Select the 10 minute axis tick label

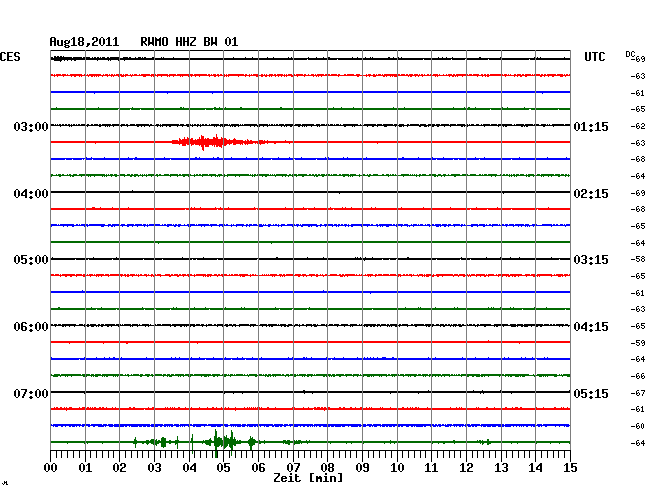coord(397,468)
